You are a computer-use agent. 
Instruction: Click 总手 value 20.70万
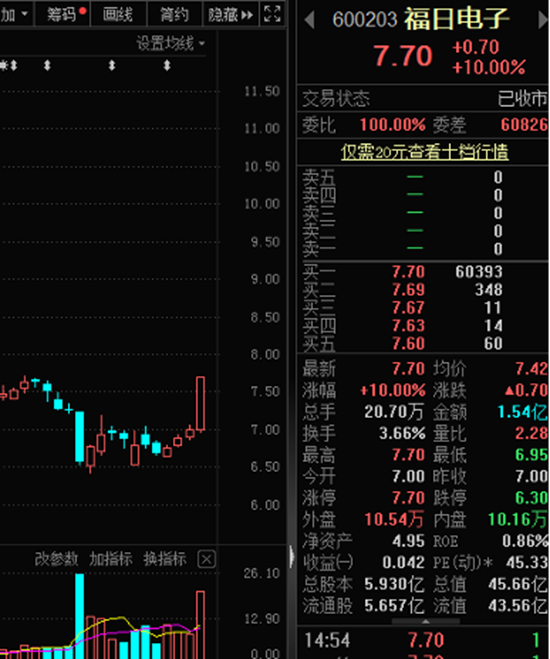(394, 412)
